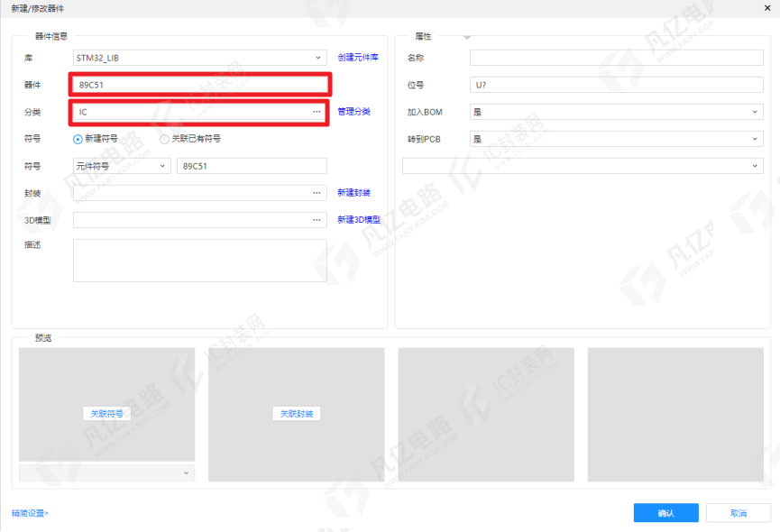Open the 加入BOM dropdown

[617, 112]
